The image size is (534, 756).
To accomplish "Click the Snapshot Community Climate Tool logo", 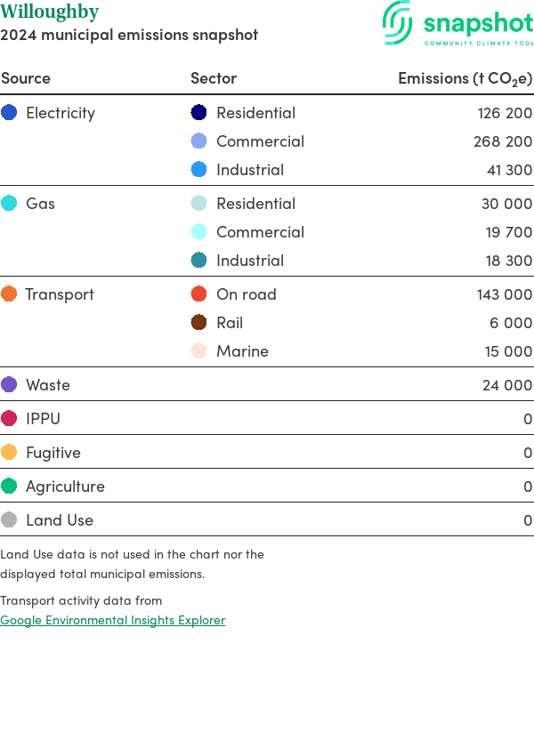I will 457,24.
